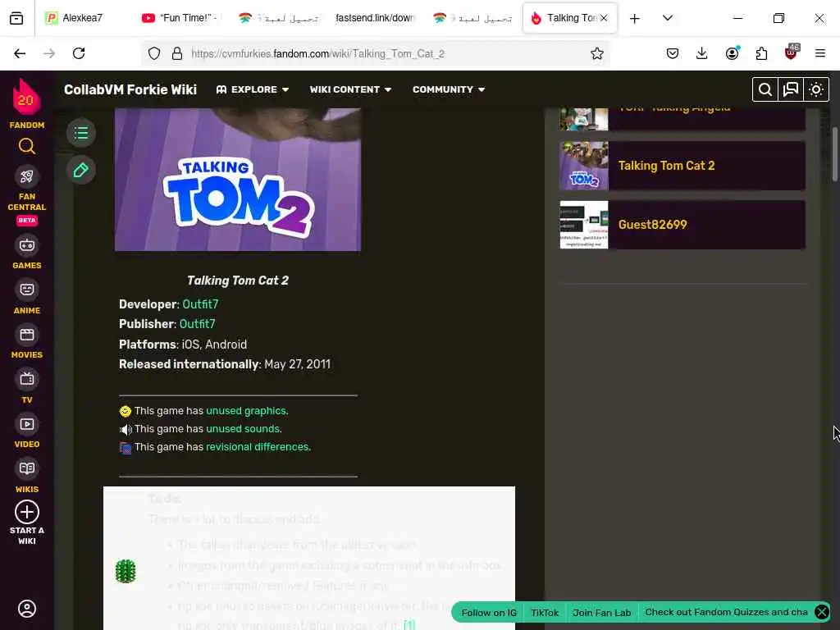Click the TikTok banner button
This screenshot has width=840, height=630.
point(545,612)
